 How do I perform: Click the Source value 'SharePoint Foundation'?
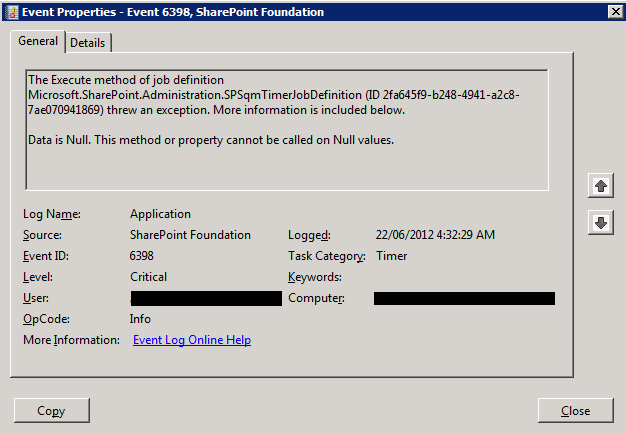point(190,235)
